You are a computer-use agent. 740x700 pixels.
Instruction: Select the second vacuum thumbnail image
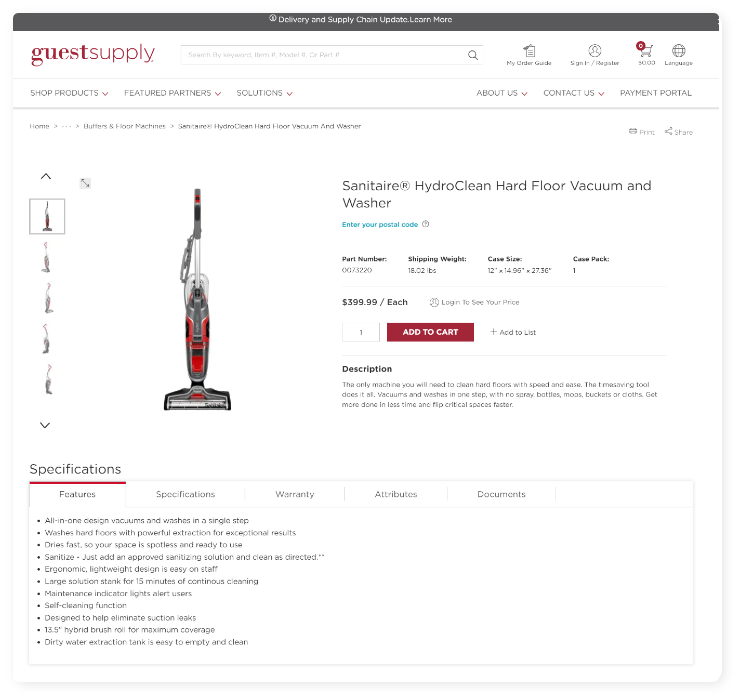(47, 257)
